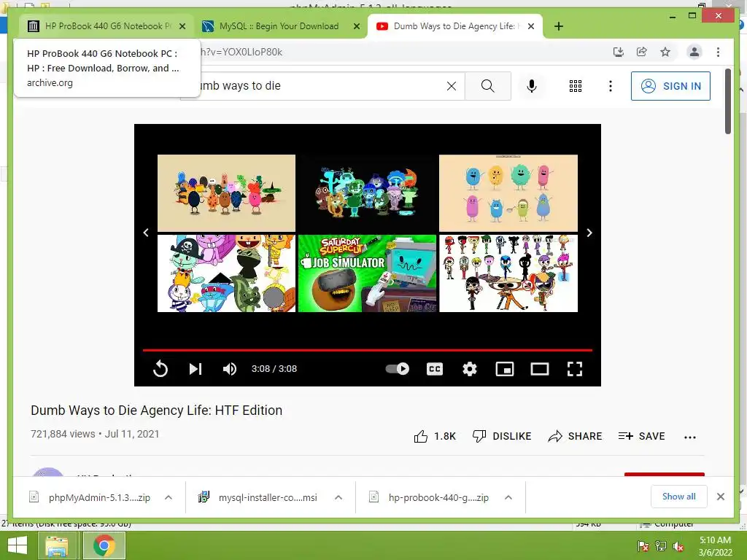Screen dimensions: 747x560
Task: Clear the search box text
Action: 451,86
